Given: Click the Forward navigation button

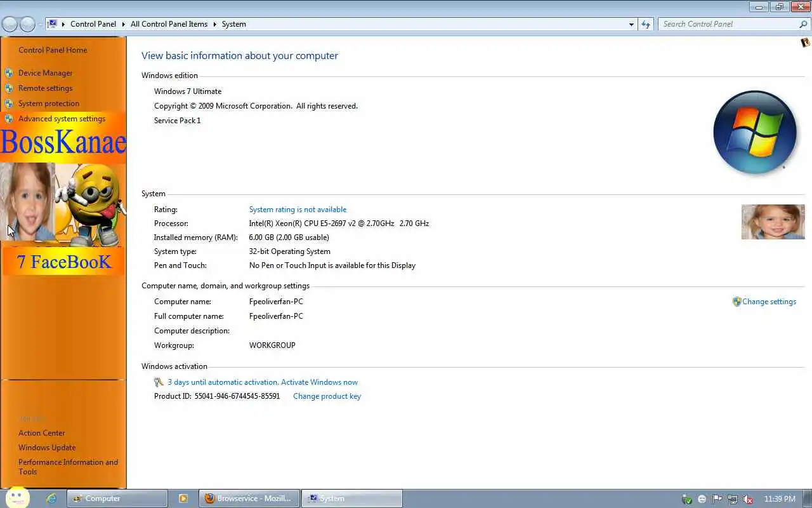Looking at the screenshot, I should click(x=27, y=24).
